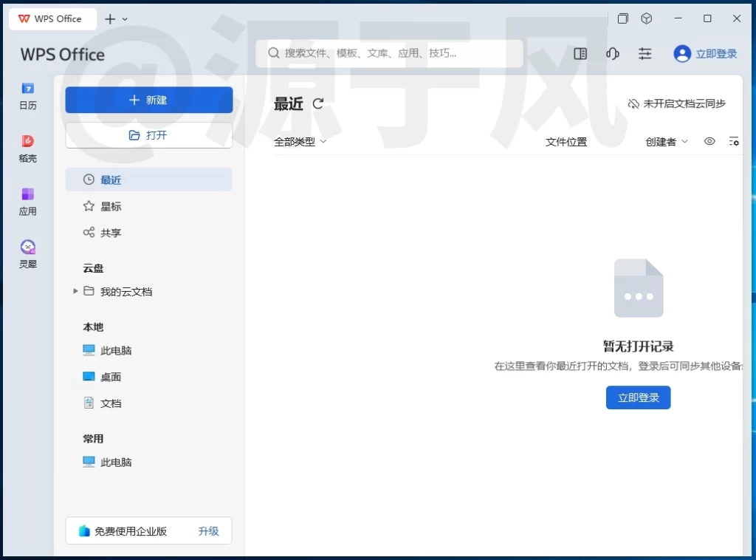Expand the new tab dropdown arrow
The height and width of the screenshot is (560, 756).
pos(125,19)
